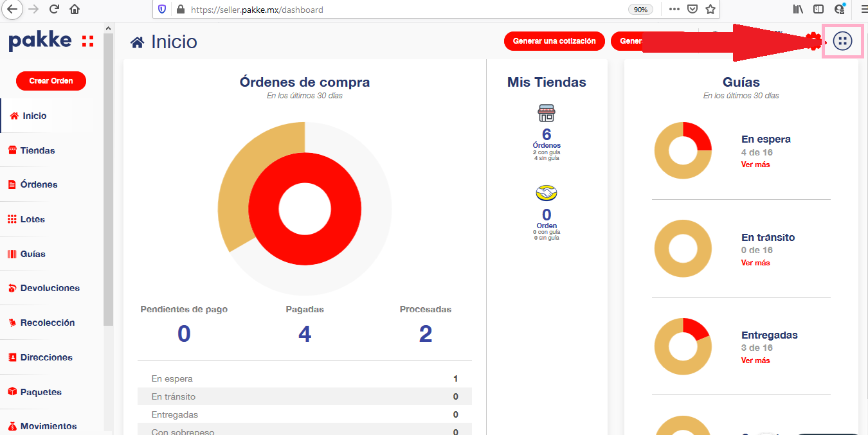This screenshot has height=435, width=868.
Task: Open the Firefox library icon
Action: [x=798, y=9]
